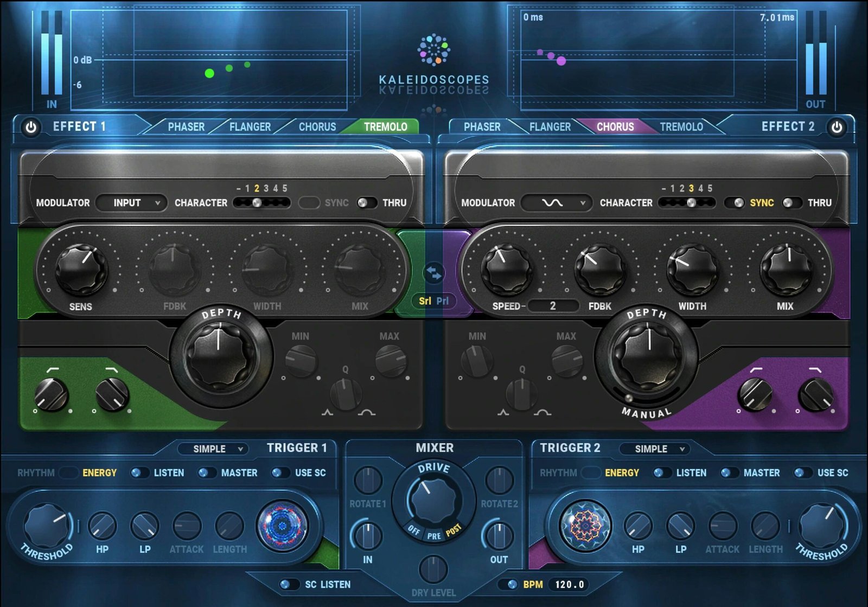Viewport: 868px width, 607px height.
Task: Click the DRY LEVEL knob
Action: pos(433,569)
